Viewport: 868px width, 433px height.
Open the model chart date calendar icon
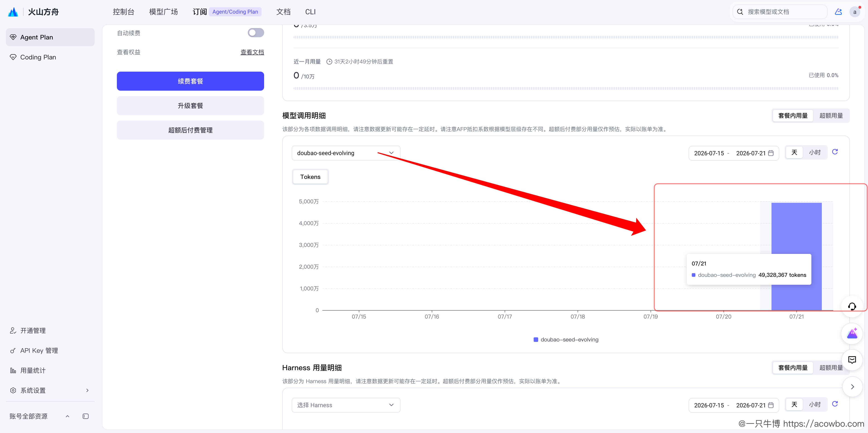coord(771,153)
